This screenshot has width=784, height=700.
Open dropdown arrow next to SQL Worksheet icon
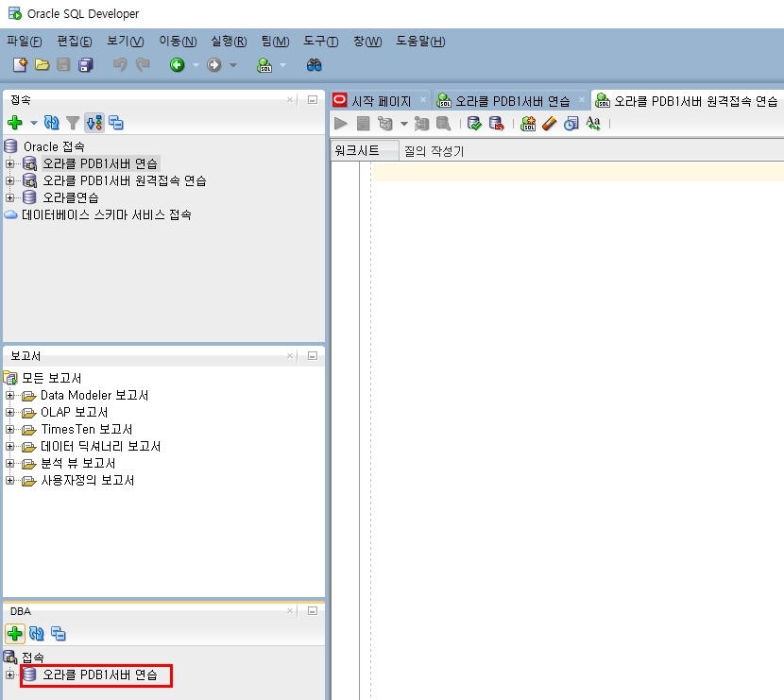282,65
